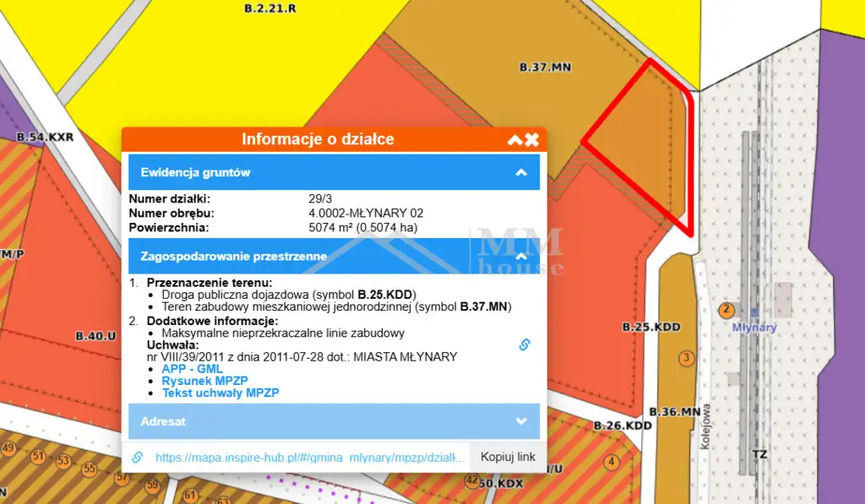865x504 pixels.
Task: Click the link icon left of the URL
Action: (138, 457)
